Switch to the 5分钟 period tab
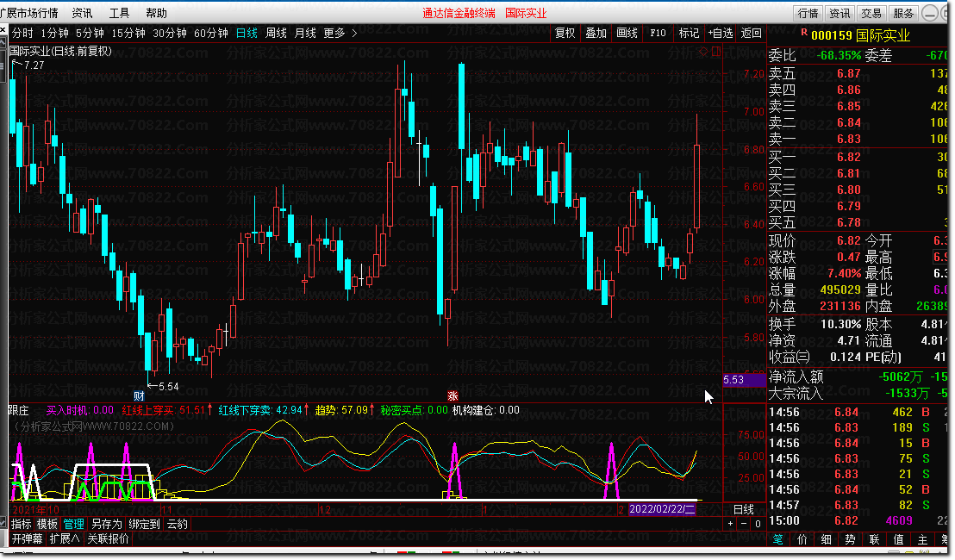Image resolution: width=955 pixels, height=560 pixels. pos(90,33)
